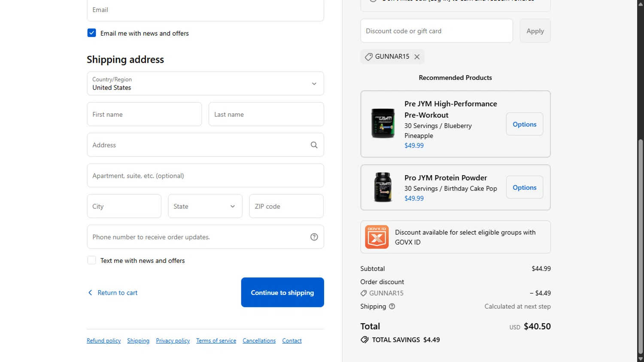Click the Total Savings tag icon

point(365,340)
